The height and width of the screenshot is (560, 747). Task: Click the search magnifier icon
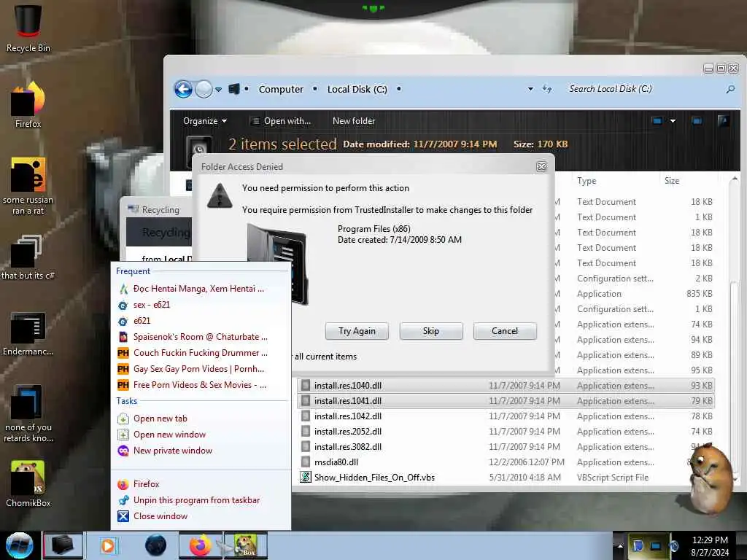[x=730, y=89]
